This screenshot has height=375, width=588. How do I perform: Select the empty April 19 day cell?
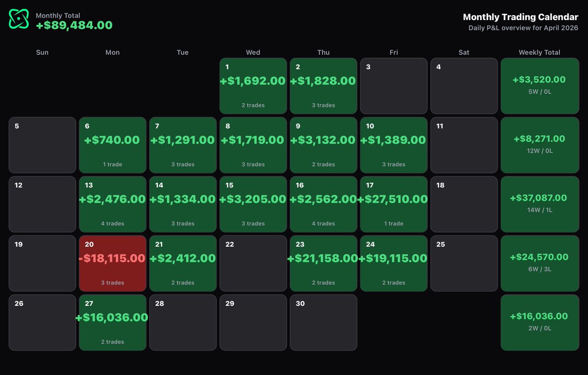coord(42,263)
